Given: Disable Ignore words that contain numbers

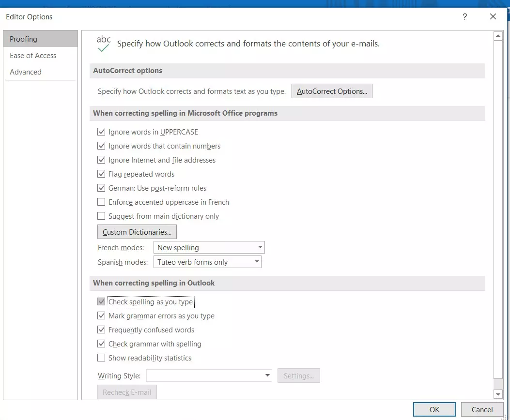Looking at the screenshot, I should (101, 146).
